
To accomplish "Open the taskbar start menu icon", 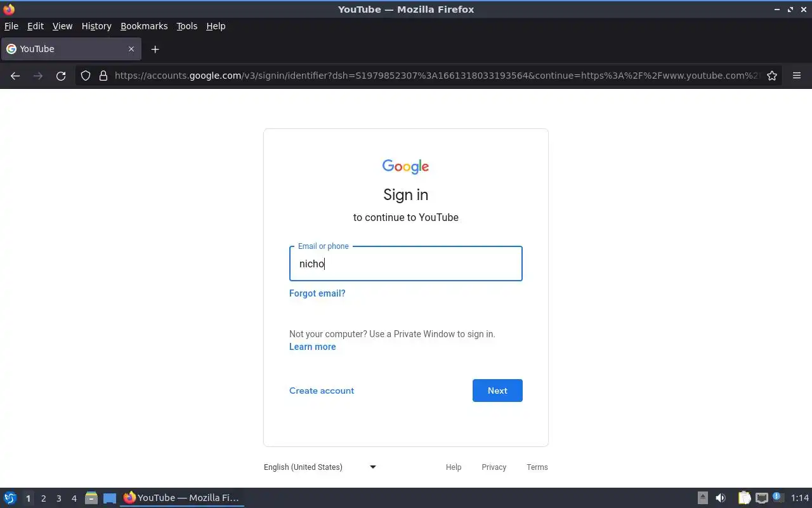I will coord(10,498).
